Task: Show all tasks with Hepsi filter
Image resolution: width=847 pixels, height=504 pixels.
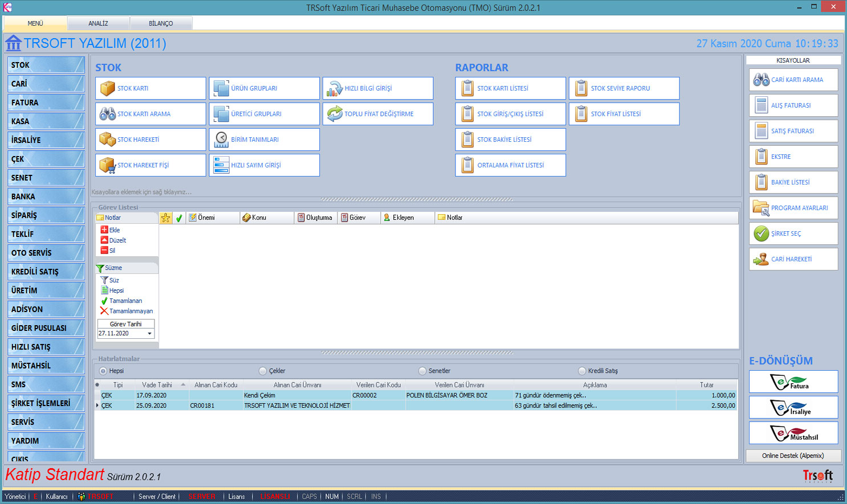Action: [112, 290]
